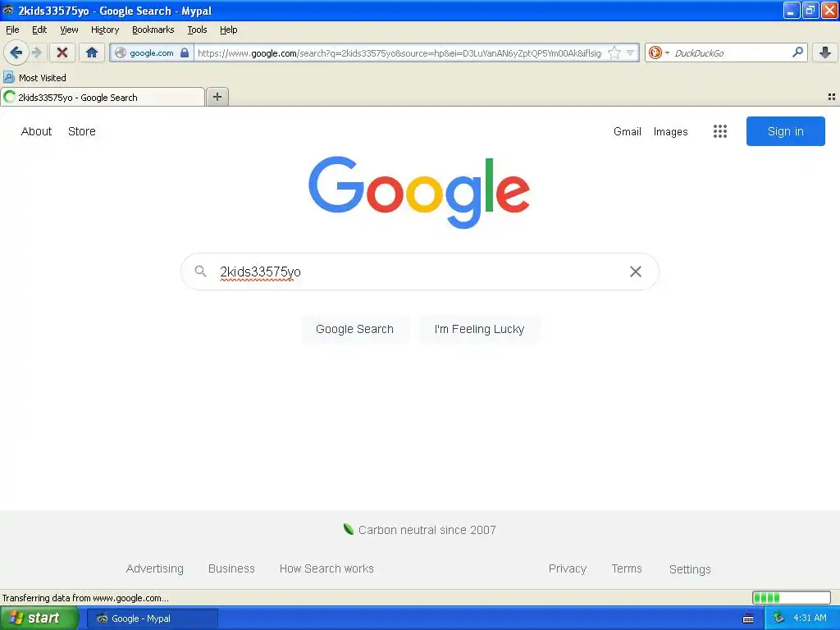Open the Settings footer menu

pos(690,569)
